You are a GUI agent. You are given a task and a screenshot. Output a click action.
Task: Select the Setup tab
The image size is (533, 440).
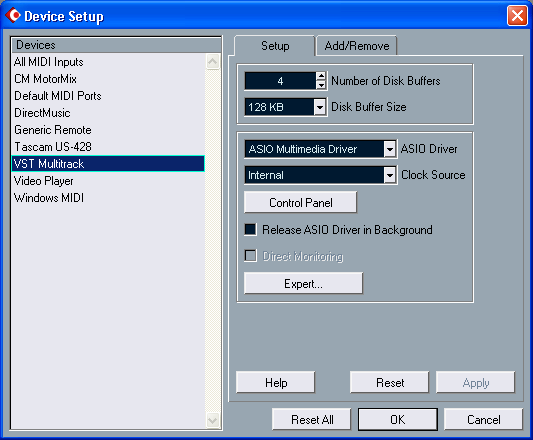pos(275,46)
